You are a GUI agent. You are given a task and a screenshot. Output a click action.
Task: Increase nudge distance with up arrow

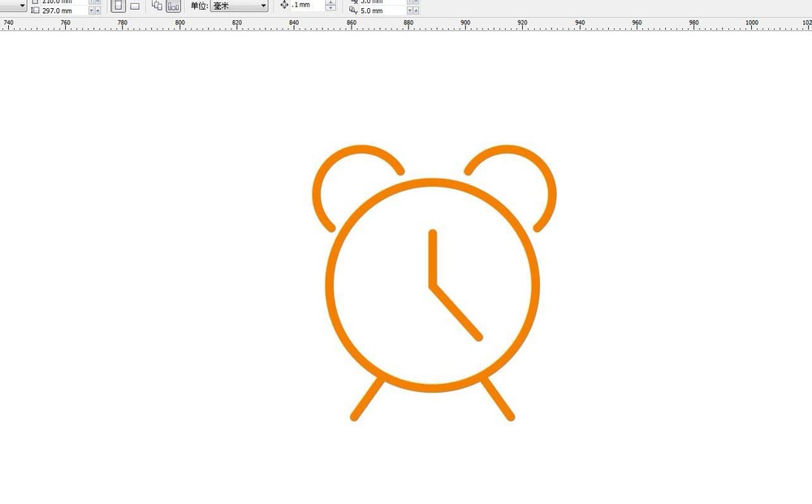[330, 2]
